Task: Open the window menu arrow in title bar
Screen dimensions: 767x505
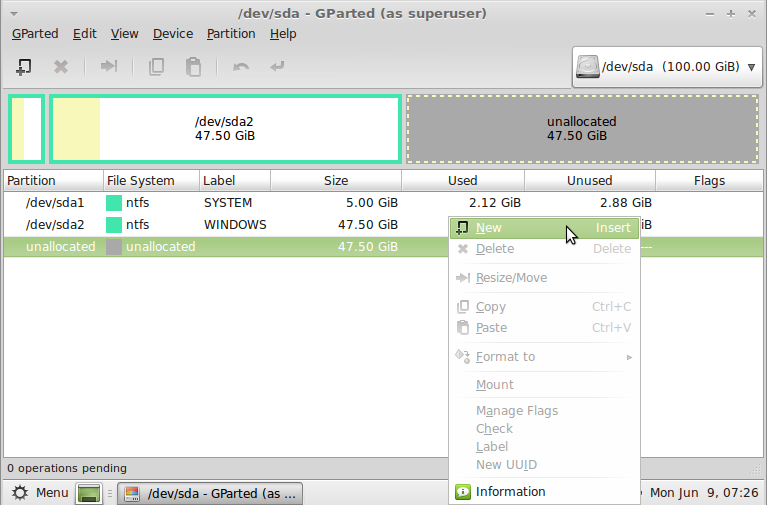Action: point(14,14)
